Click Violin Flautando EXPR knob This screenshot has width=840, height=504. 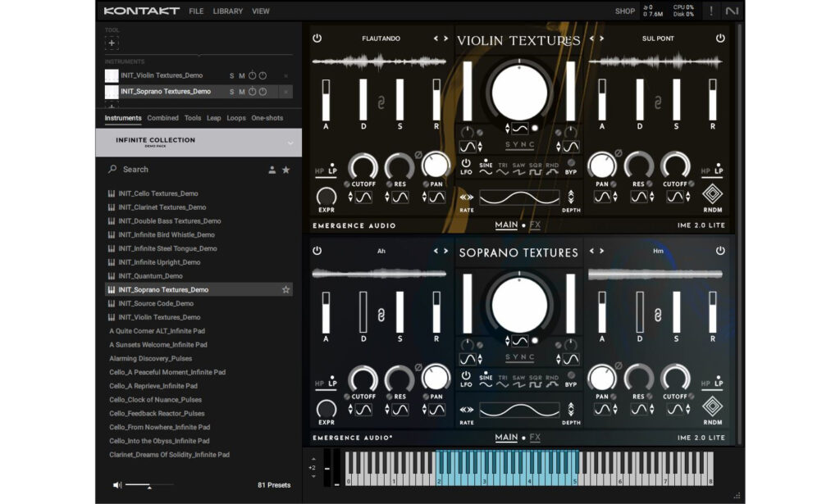[x=326, y=197]
